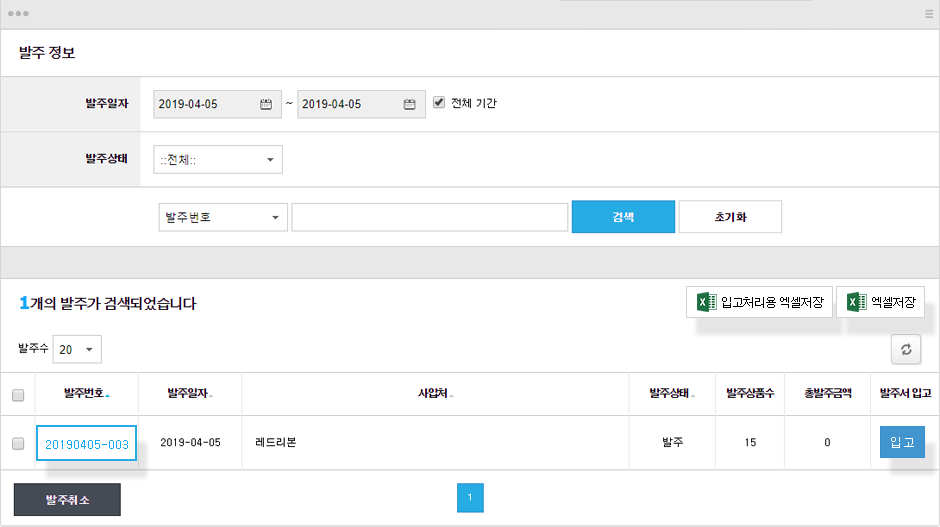
Task: Open the start date calendar picker icon
Action: pyautogui.click(x=266, y=104)
